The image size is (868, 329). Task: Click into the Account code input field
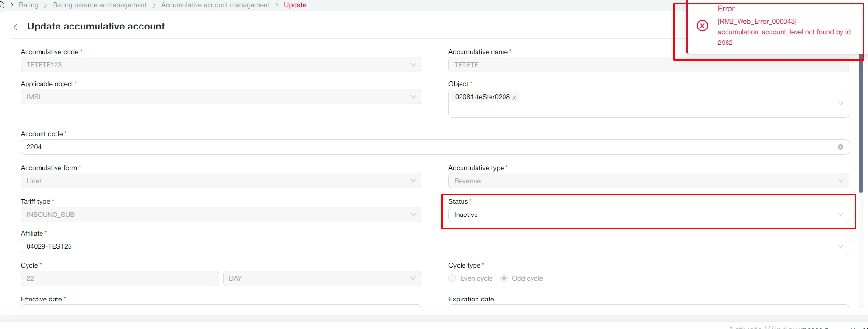[x=425, y=147]
